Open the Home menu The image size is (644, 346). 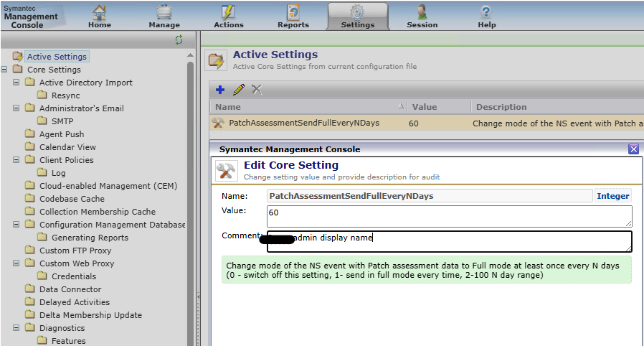tap(100, 17)
